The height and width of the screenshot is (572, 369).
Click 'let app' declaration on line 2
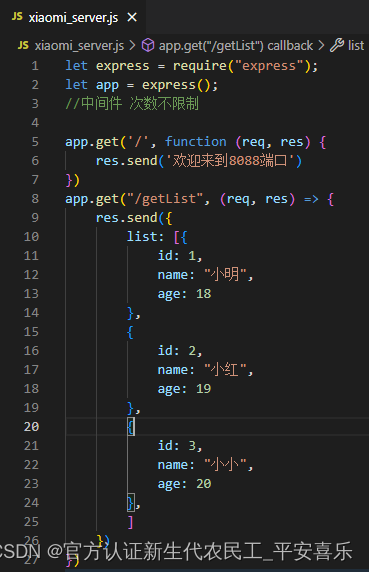click(92, 85)
